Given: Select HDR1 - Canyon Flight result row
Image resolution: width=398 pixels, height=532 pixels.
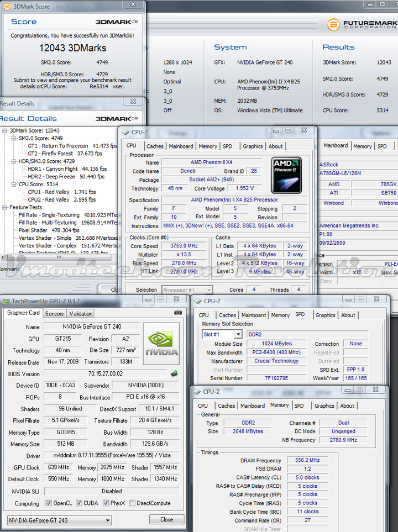Looking at the screenshot, I should (x=67, y=169).
